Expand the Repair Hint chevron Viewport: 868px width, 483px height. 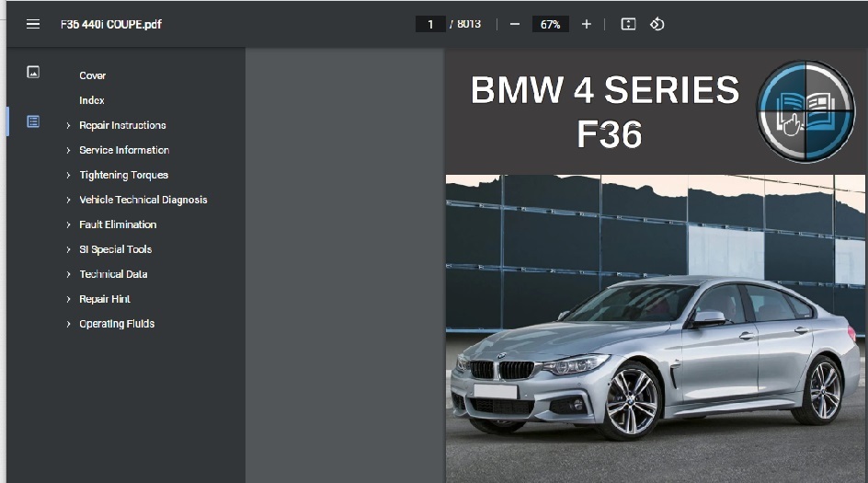point(68,300)
